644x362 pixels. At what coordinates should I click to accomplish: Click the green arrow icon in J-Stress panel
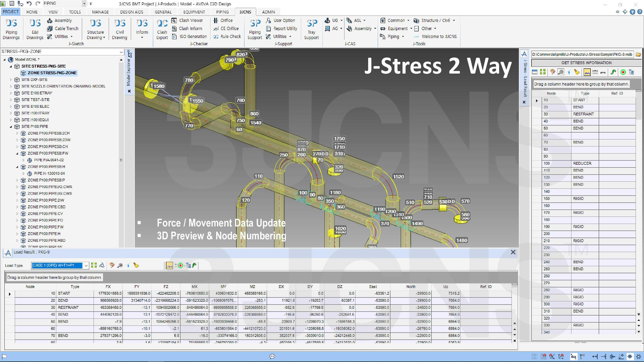pos(613,72)
